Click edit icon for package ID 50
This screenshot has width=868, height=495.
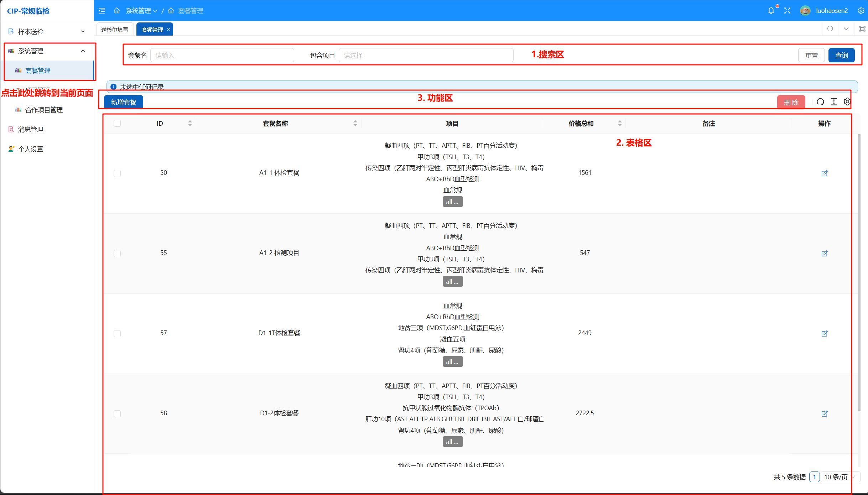[824, 173]
